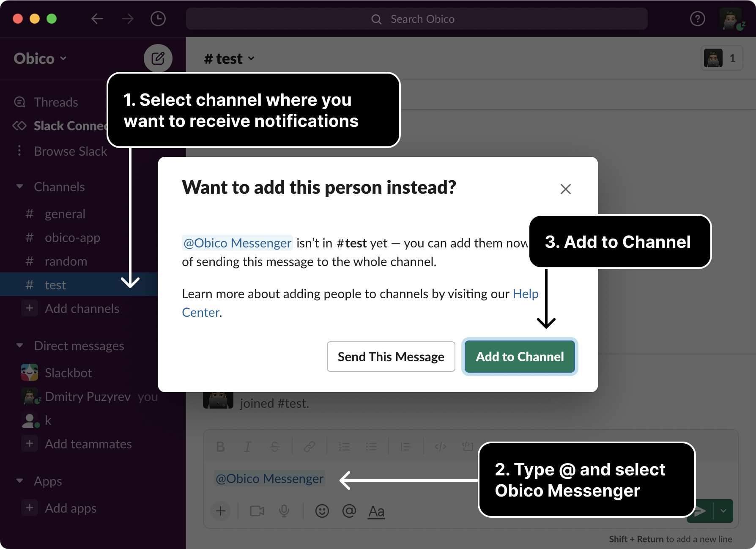Open the general channel

(x=65, y=214)
